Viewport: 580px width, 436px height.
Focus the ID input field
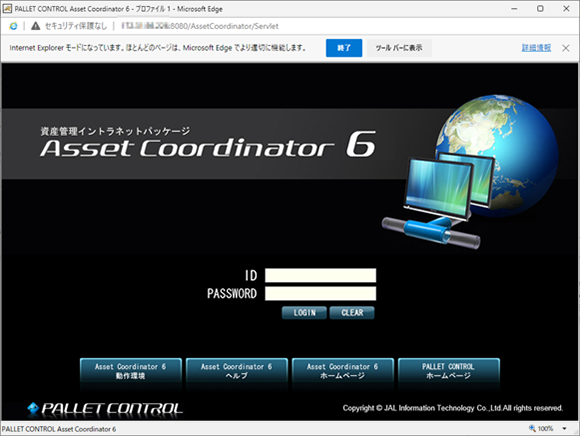point(320,276)
